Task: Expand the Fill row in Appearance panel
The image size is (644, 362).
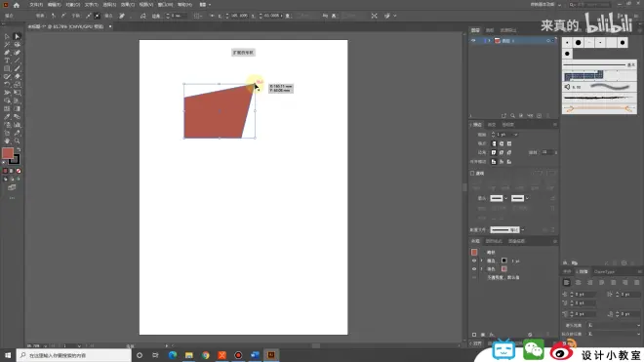Action: click(x=482, y=269)
